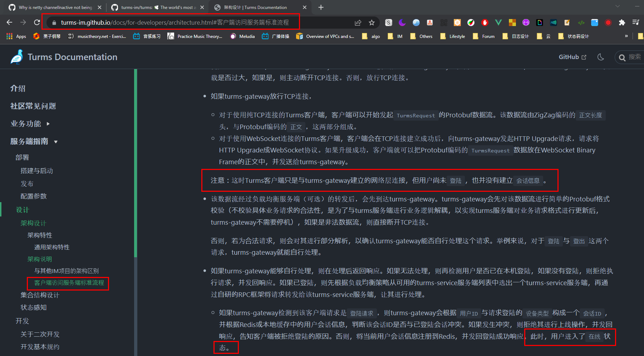Click the Turms bird logo
644x356 pixels.
pos(16,57)
